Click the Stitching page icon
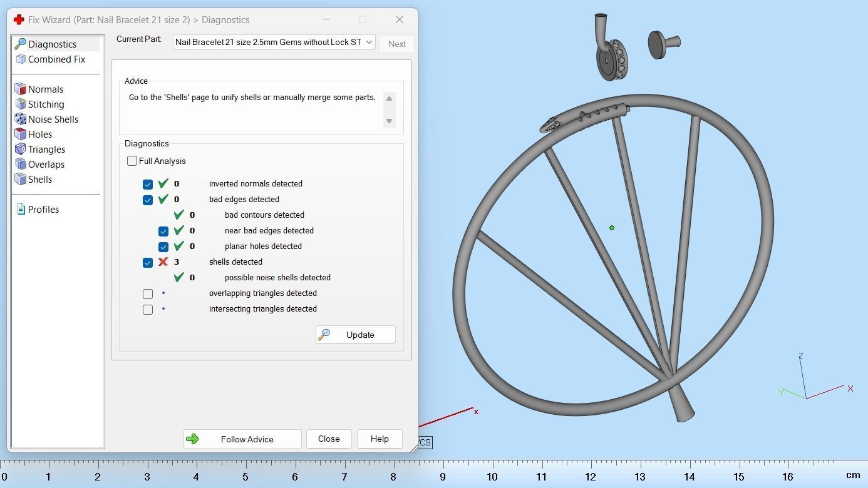Image resolution: width=868 pixels, height=488 pixels. (20, 104)
